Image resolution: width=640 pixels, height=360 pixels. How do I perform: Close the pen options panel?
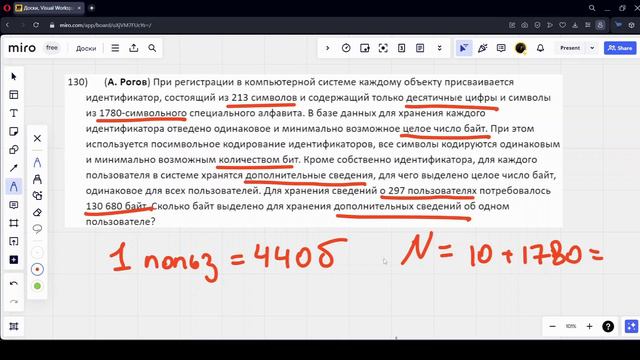point(37,138)
